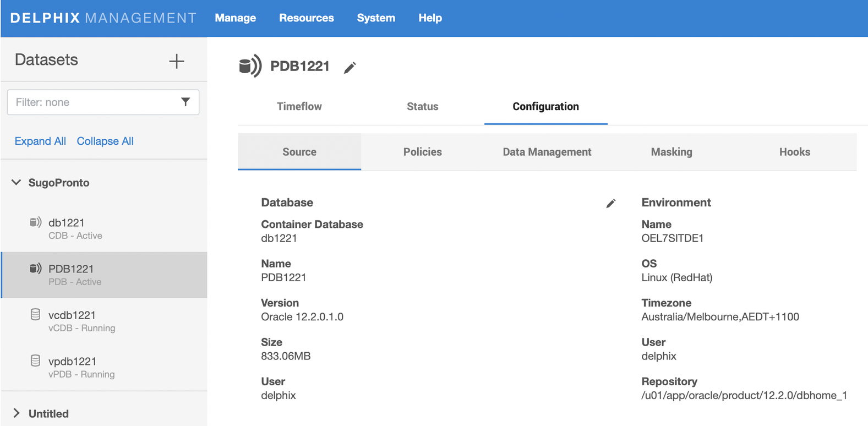
Task: Click the database icon beside vpdb1221
Action: (35, 361)
